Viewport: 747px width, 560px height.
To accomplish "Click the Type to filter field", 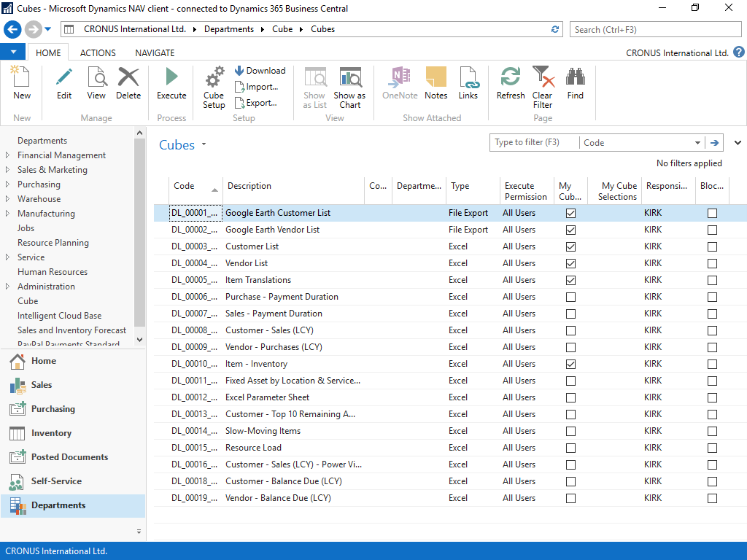I will click(534, 142).
